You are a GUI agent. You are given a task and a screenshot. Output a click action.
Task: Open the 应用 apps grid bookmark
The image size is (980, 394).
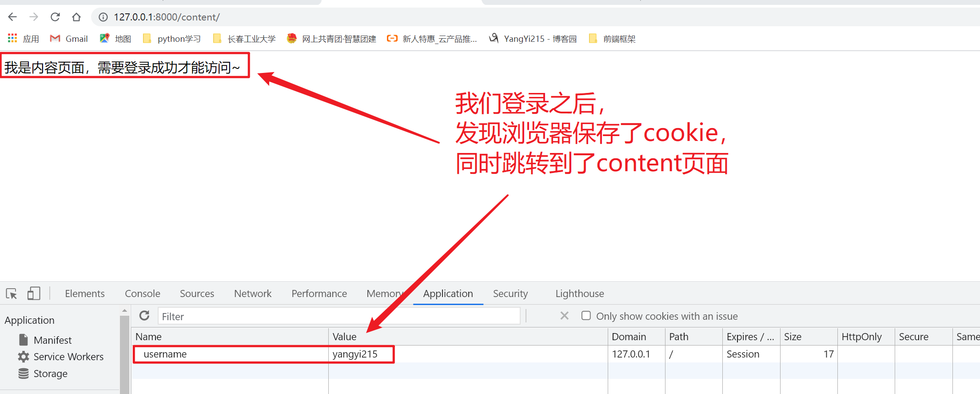[x=24, y=39]
